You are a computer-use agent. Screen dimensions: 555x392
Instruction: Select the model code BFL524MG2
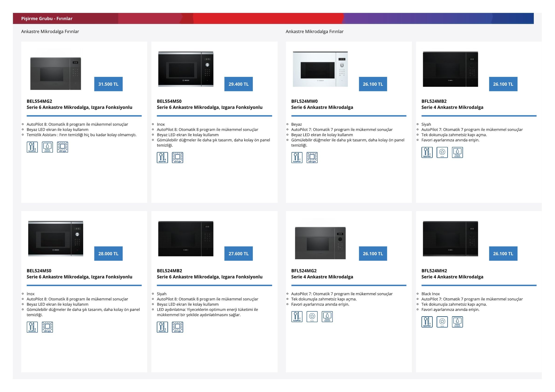tap(304, 271)
